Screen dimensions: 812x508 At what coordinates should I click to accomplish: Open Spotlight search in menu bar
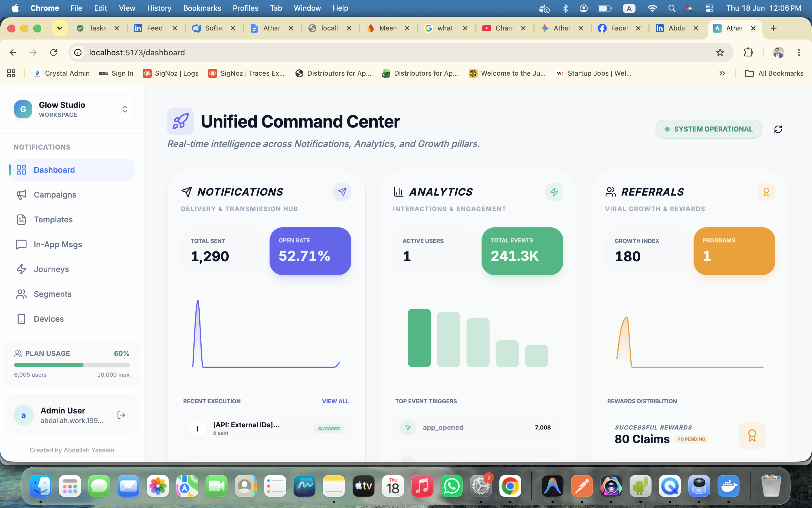[672, 8]
